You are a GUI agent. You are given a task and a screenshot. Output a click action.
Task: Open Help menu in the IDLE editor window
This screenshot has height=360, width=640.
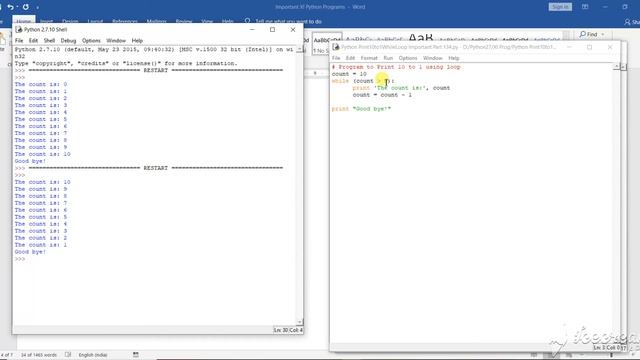[x=453, y=58]
